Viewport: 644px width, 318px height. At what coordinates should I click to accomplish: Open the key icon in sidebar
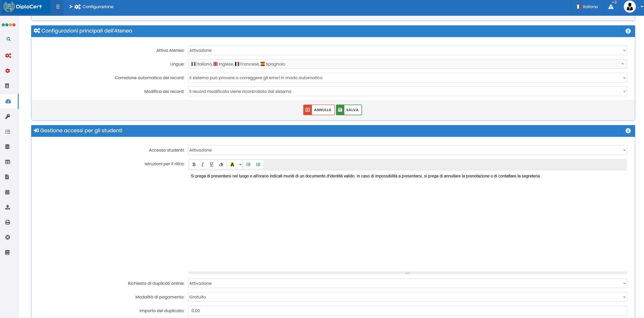pos(8,116)
